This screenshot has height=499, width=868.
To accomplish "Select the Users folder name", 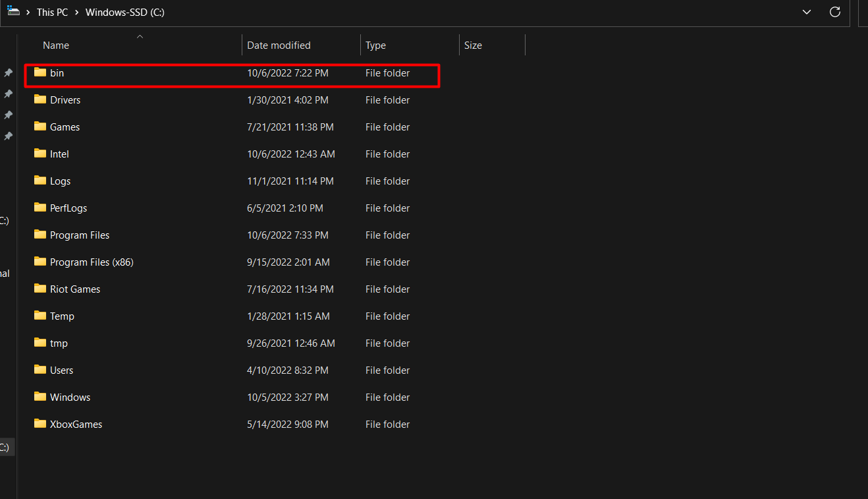I will coord(61,370).
